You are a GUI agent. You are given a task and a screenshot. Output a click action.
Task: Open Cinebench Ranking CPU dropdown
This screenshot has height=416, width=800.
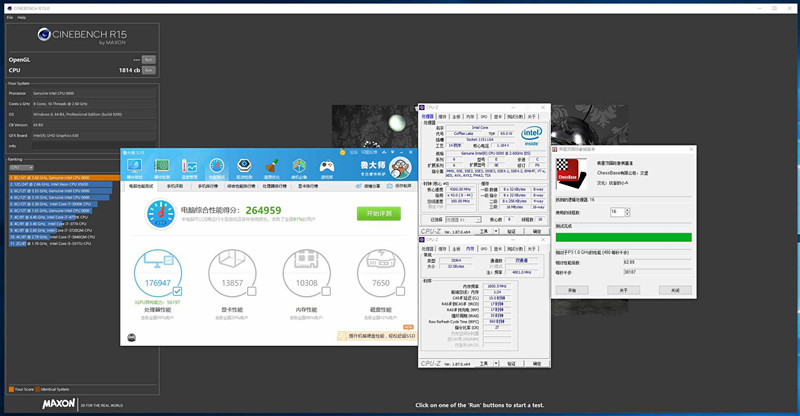click(21, 167)
